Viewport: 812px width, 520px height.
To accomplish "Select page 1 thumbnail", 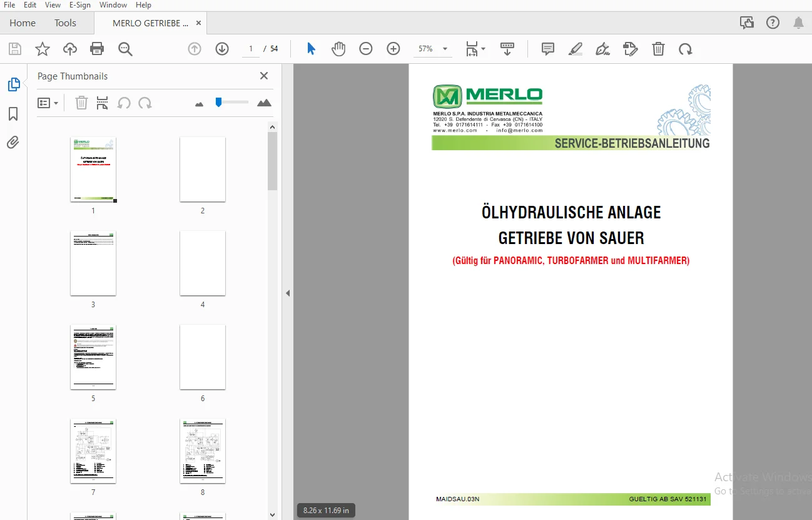I will click(x=93, y=170).
